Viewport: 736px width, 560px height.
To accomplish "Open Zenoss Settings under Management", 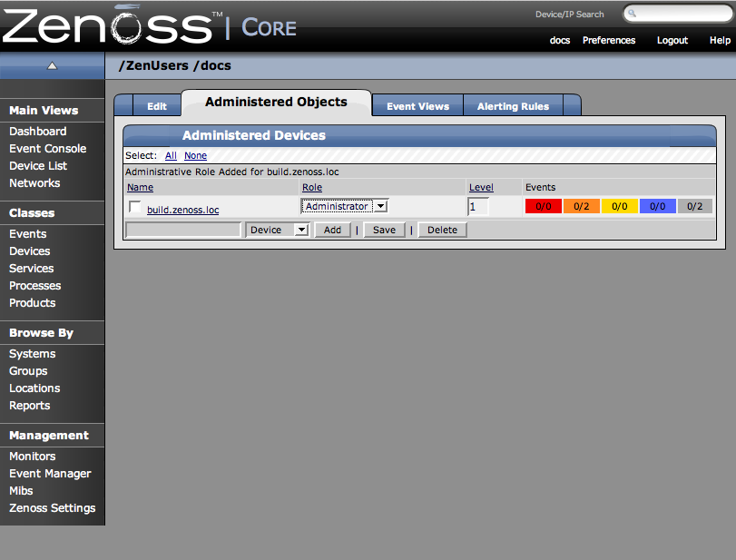I will (x=52, y=508).
